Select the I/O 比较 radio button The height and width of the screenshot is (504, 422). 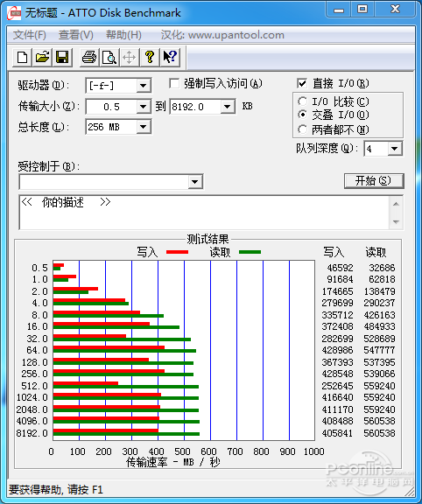point(302,101)
